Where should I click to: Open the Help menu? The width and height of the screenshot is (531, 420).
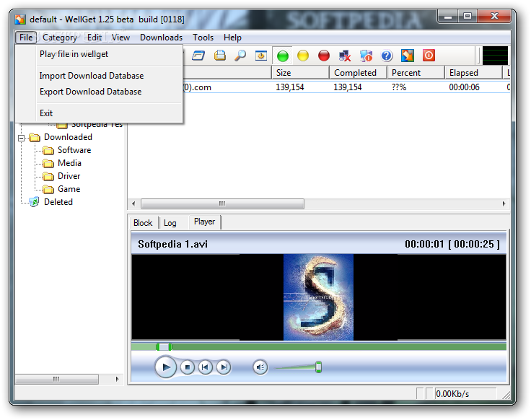click(x=232, y=38)
